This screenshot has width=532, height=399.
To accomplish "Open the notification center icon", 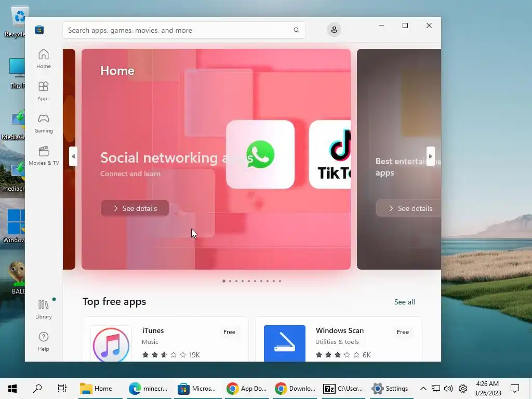I will point(515,389).
